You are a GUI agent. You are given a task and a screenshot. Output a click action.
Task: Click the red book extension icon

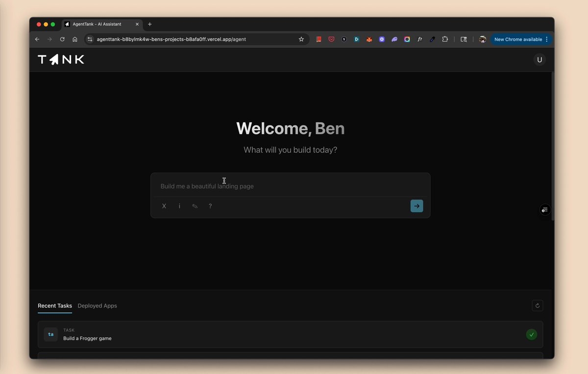click(318, 39)
